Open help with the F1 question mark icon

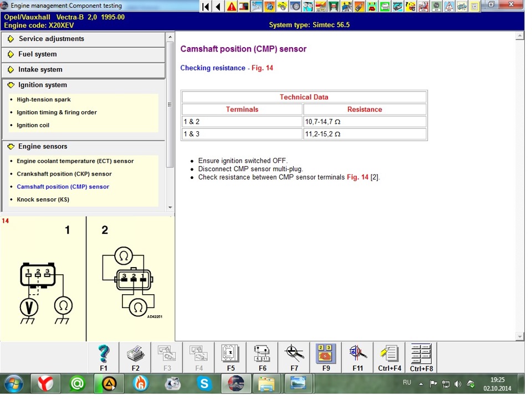(104, 358)
